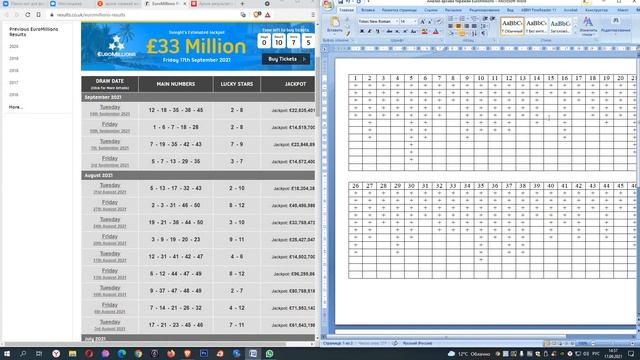640x360 pixels.
Task: Open the Tuesday 14th September 2021 draw
Action: coord(110,110)
